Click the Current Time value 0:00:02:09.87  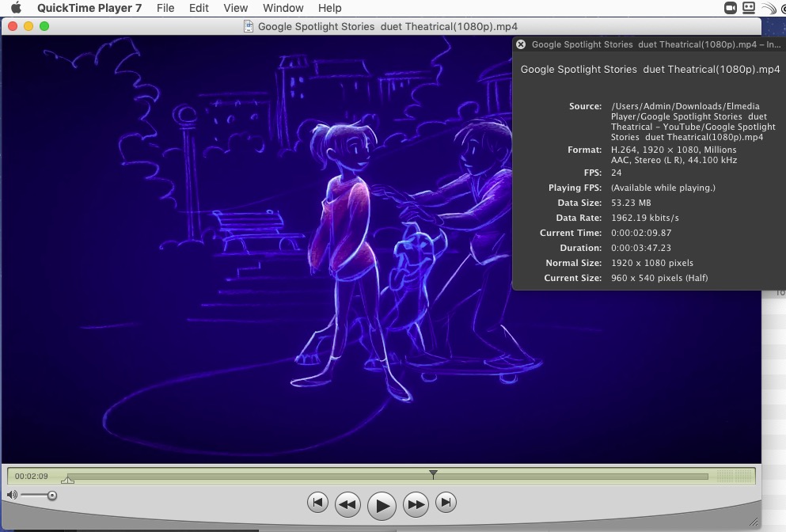[641, 233]
